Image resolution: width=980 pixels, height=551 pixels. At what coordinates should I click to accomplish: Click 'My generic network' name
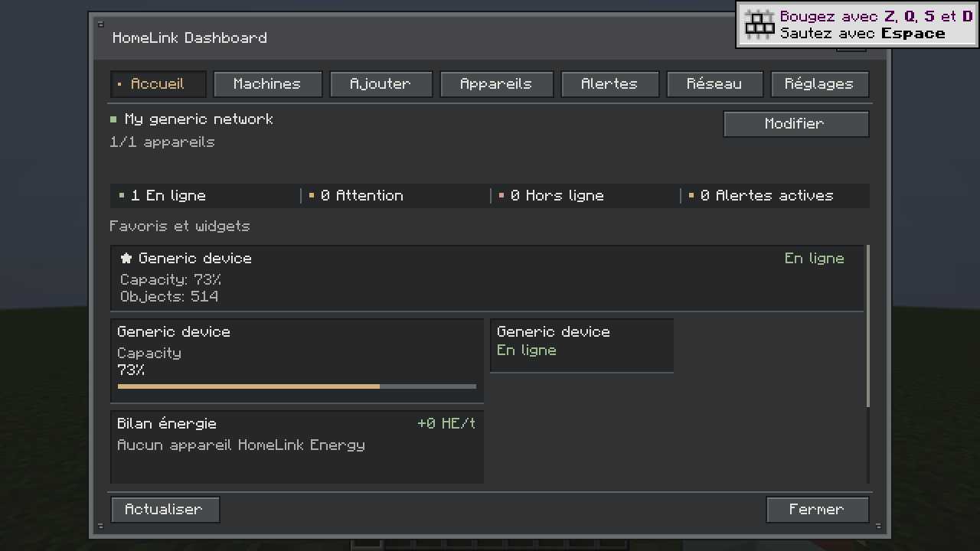click(x=199, y=119)
